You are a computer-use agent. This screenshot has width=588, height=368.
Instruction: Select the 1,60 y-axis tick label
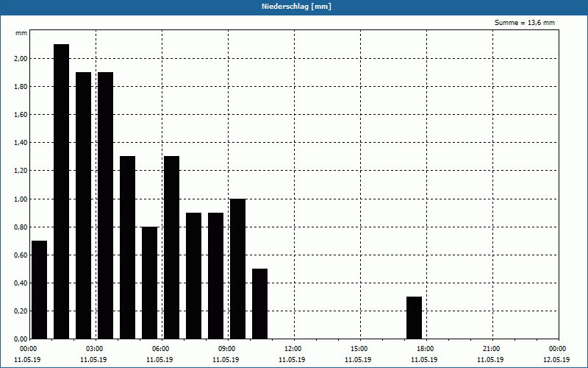coord(21,115)
